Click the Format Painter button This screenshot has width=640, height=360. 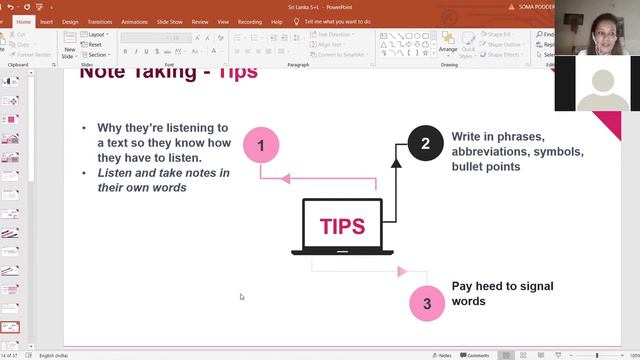tap(30, 54)
